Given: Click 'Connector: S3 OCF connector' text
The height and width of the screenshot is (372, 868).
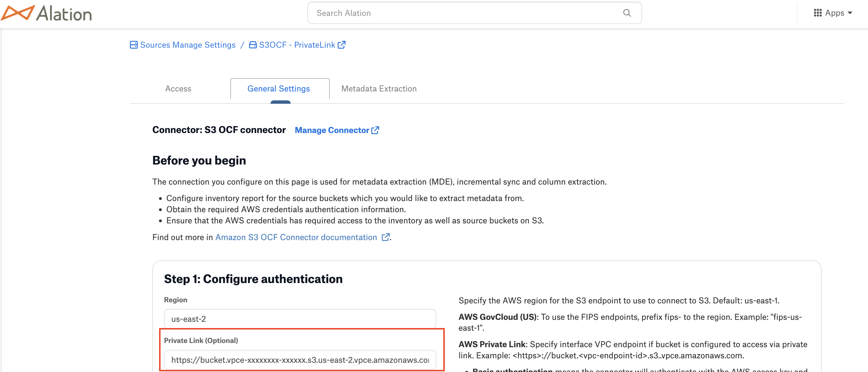Looking at the screenshot, I should (219, 130).
